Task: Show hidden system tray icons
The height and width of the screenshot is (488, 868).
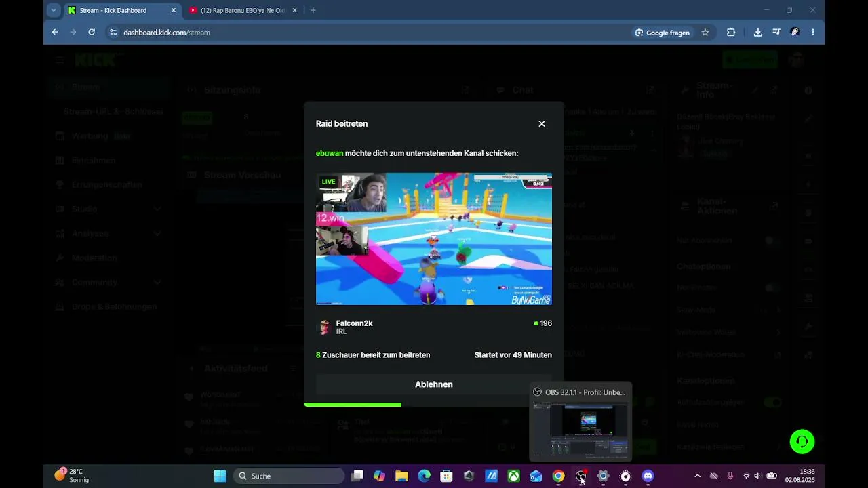Action: click(x=697, y=476)
